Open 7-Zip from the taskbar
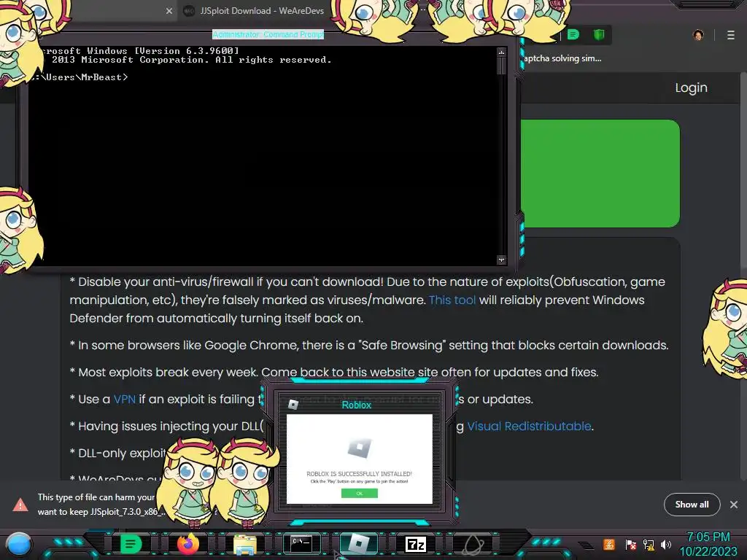Screen dimensions: 747x560 point(415,544)
